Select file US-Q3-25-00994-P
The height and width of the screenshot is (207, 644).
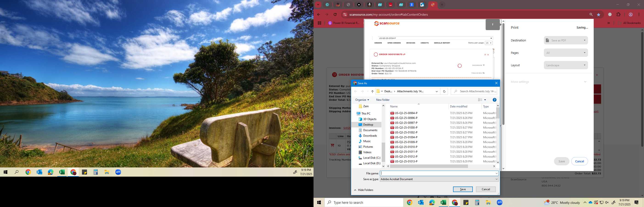406,113
